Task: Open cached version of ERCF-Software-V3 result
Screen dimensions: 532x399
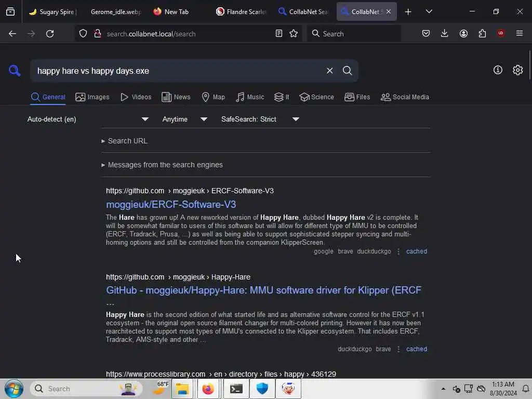Action: [x=417, y=251]
